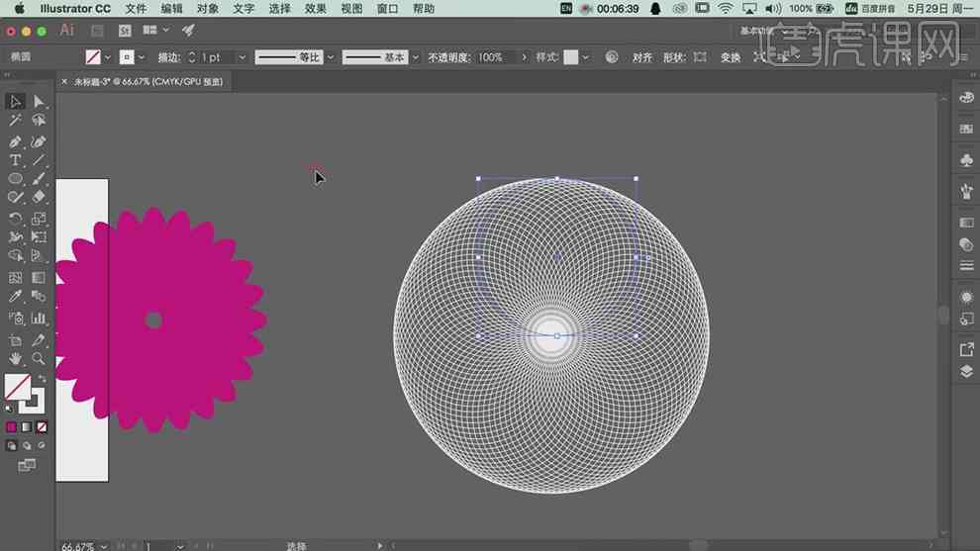Open the 变换 transform options

point(730,57)
